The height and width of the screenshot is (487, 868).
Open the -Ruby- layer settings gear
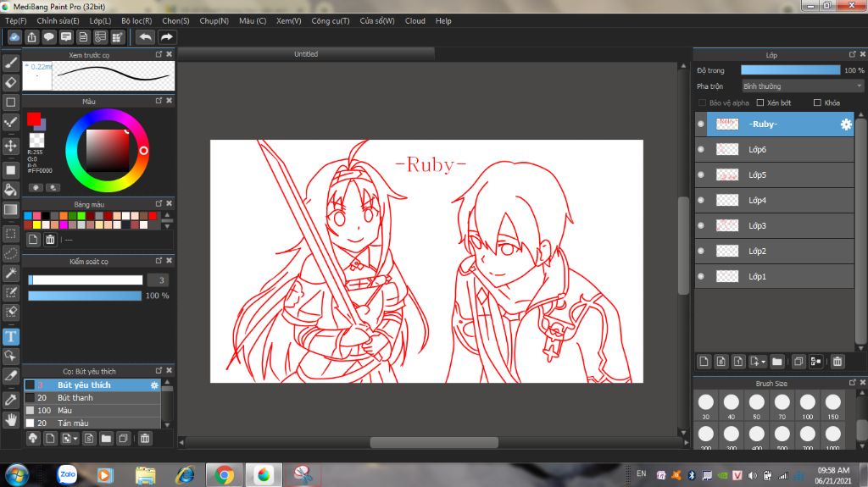pos(846,125)
